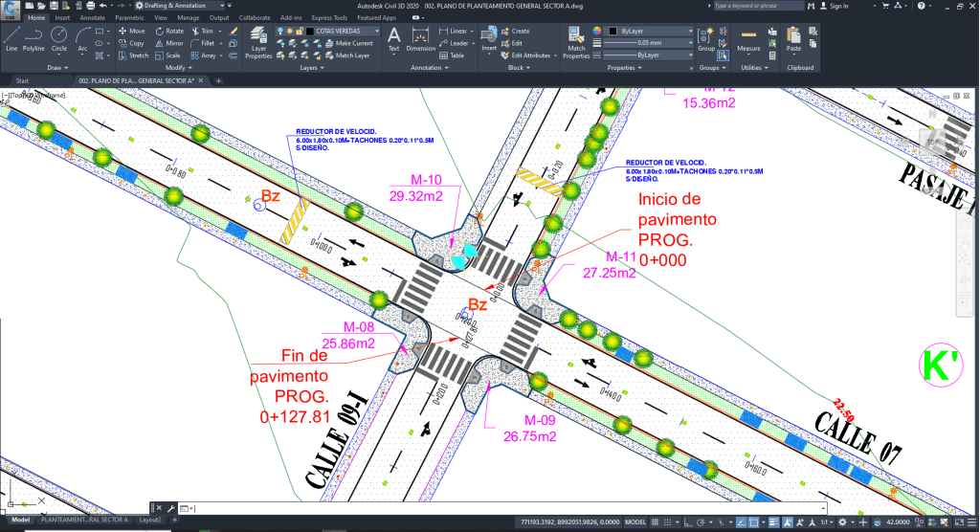Toggle 2D object snap in status bar

754,522
